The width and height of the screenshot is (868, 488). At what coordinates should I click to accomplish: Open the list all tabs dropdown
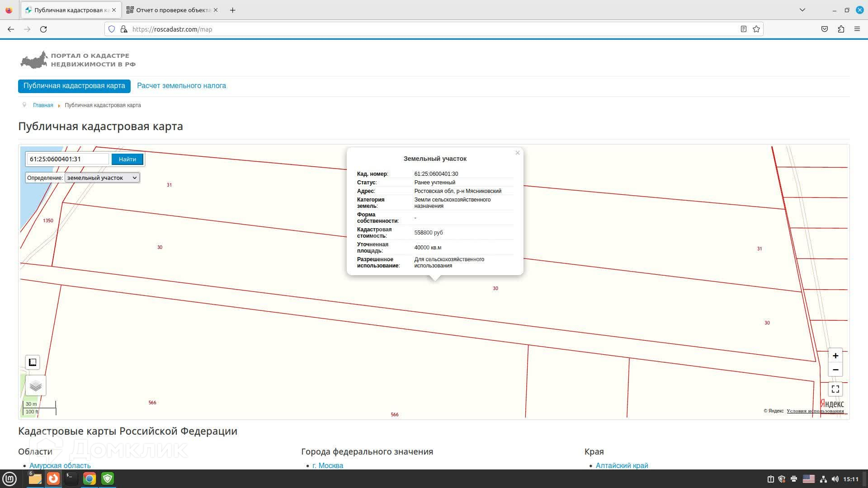(802, 10)
